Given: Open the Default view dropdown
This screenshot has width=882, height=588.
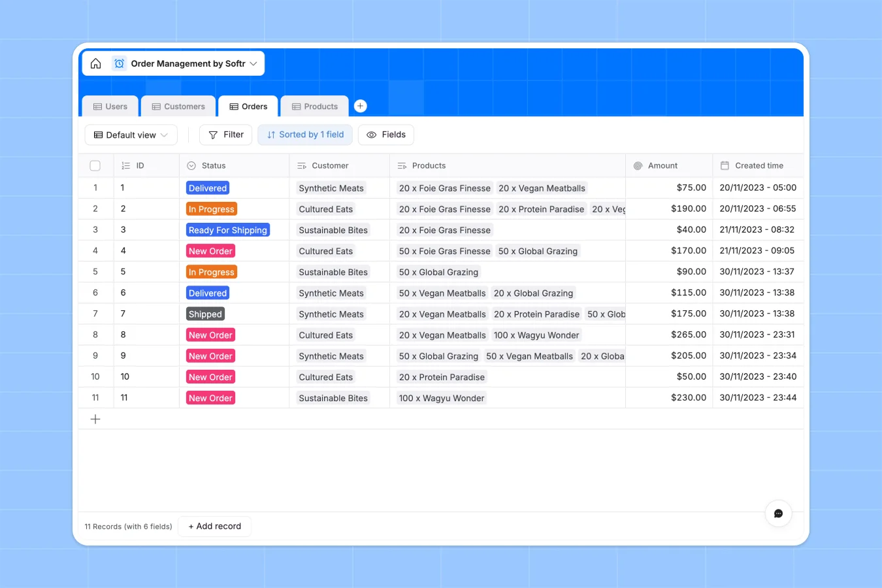Looking at the screenshot, I should click(x=131, y=135).
